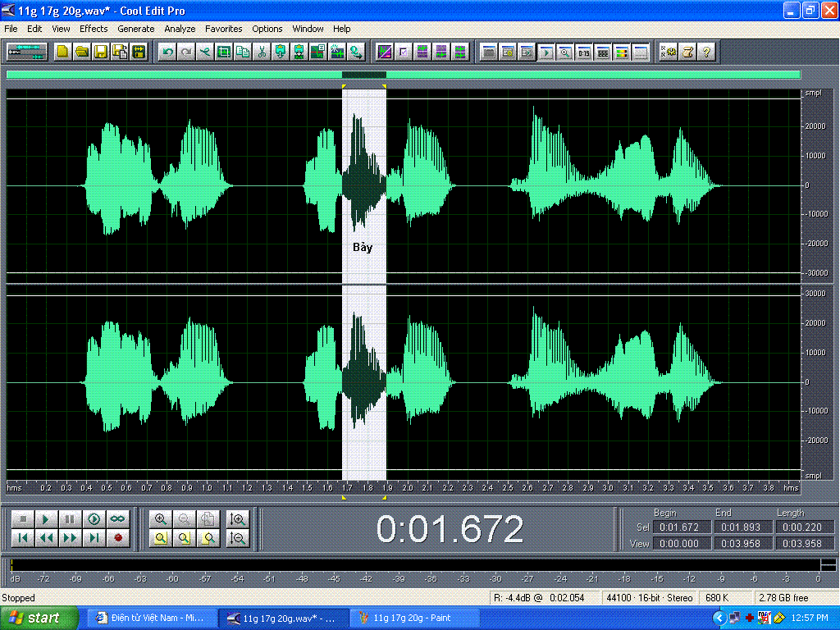Click the Mix Paste icon
840x630 pixels.
coord(299,52)
